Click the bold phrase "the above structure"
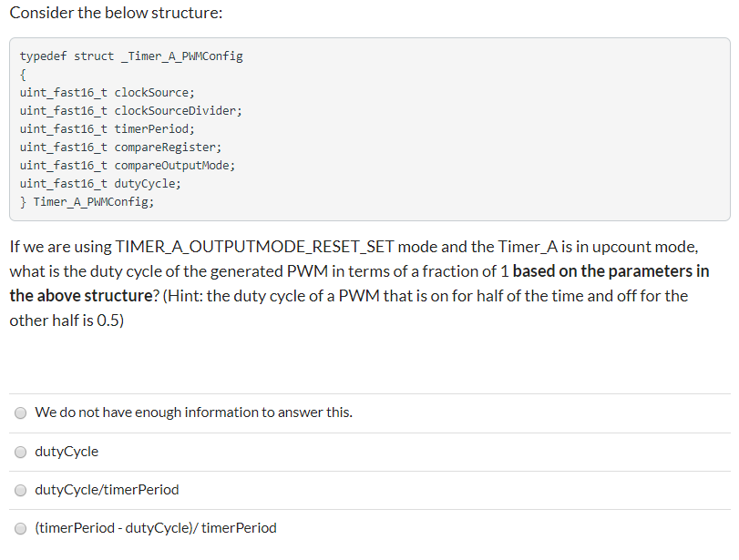This screenshot has height=560, width=739. coord(81,296)
